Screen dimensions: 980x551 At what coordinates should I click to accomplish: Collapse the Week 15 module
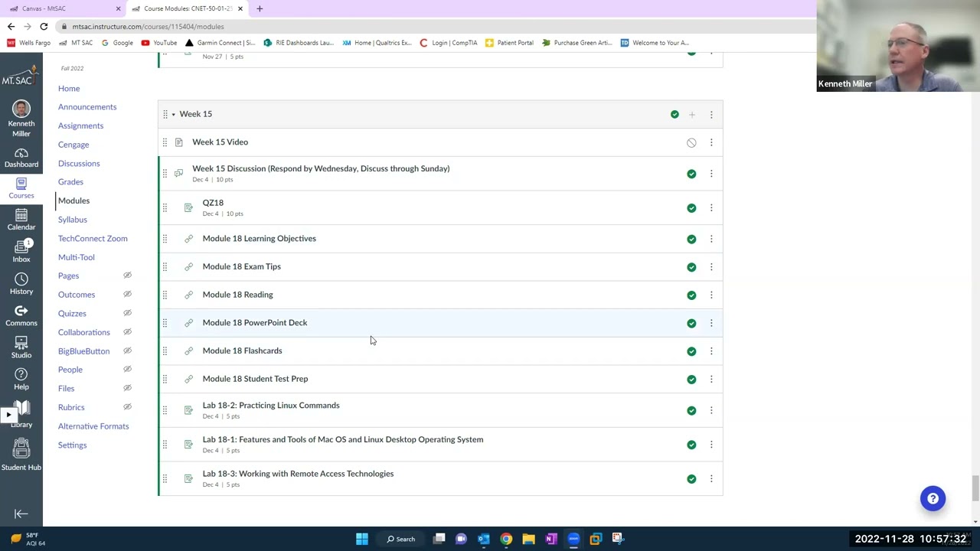point(173,115)
